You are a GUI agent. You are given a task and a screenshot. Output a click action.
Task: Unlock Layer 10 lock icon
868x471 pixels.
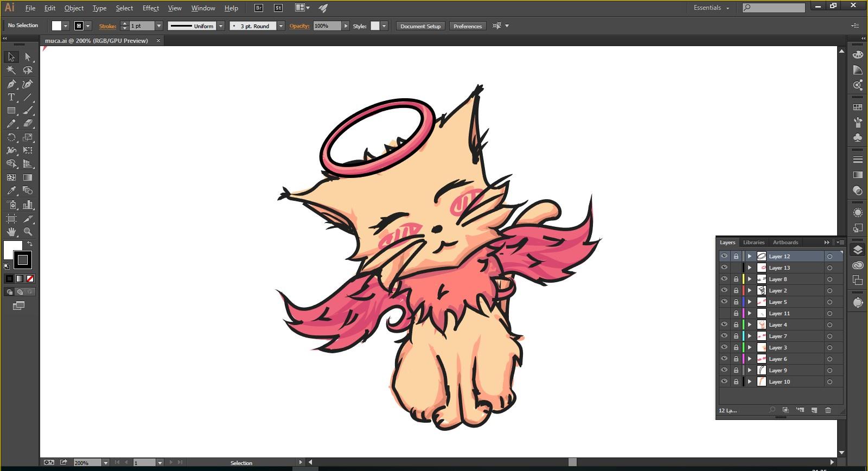[x=736, y=381]
